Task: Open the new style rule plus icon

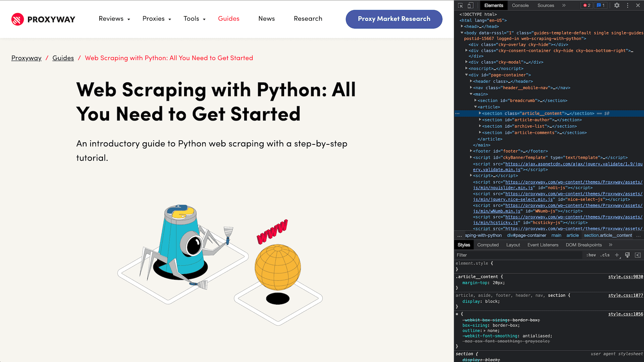Action: [x=618, y=255]
